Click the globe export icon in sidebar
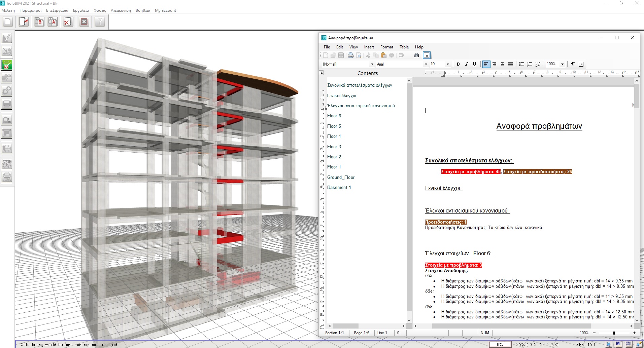This screenshot has height=348, width=644. coord(7,149)
